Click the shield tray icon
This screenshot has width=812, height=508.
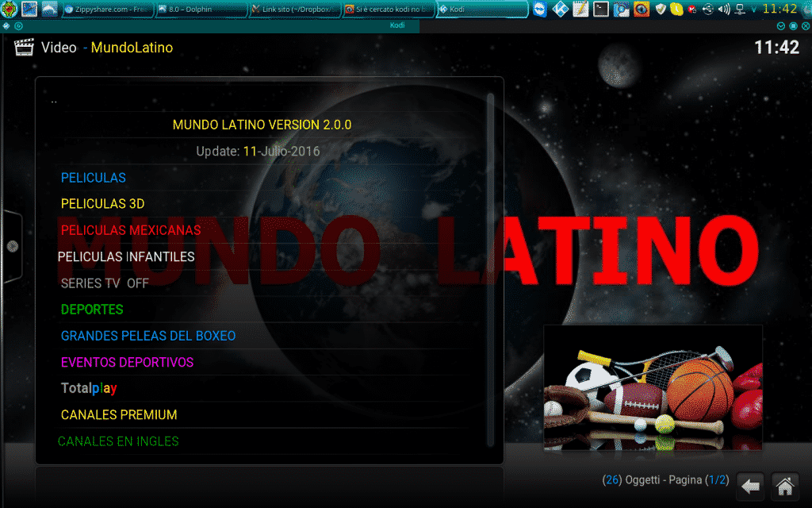pos(661,9)
